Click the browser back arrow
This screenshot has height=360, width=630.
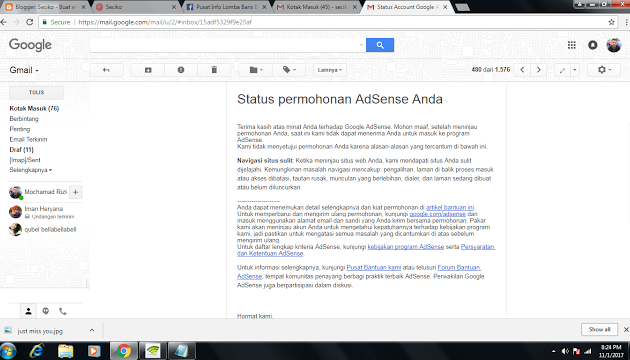pyautogui.click(x=4, y=22)
